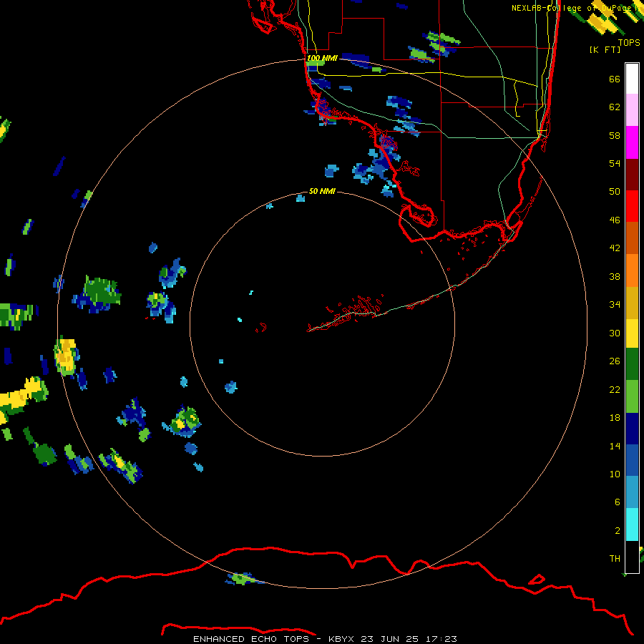Click the light blue 10 legend swatch
Screen dimensions: 644x644
point(632,492)
